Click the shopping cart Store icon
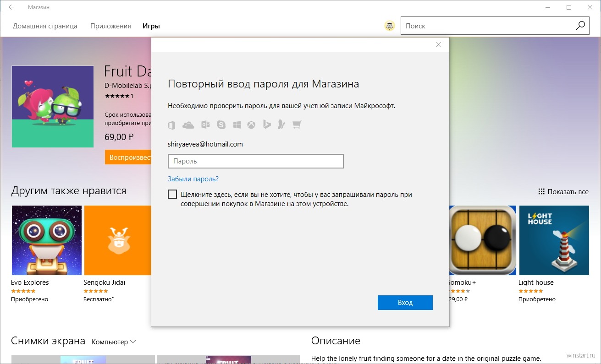 click(x=297, y=125)
